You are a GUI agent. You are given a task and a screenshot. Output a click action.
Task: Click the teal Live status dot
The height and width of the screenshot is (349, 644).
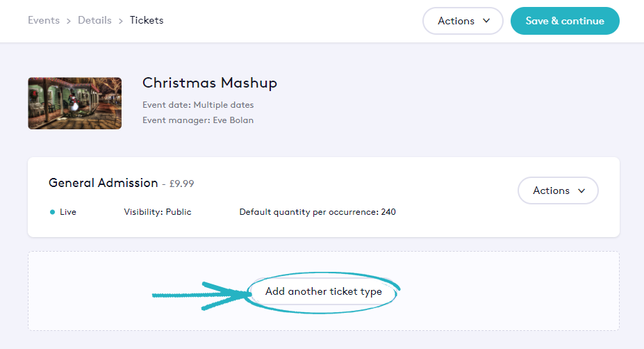(53, 212)
